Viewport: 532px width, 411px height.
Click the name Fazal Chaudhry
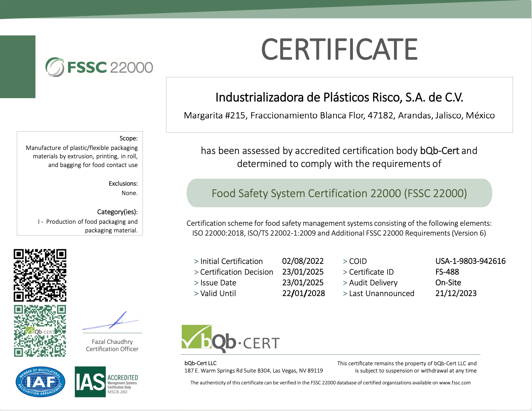pos(112,342)
